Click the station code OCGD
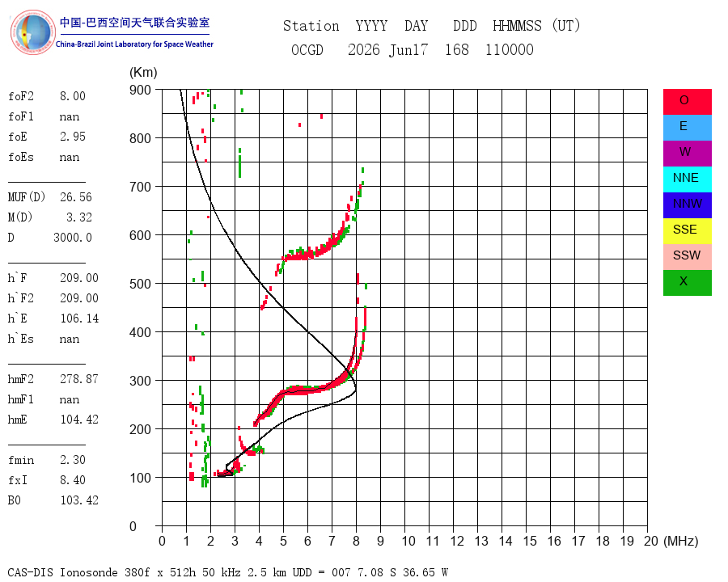Screen dimensions: 728x582 point(307,49)
